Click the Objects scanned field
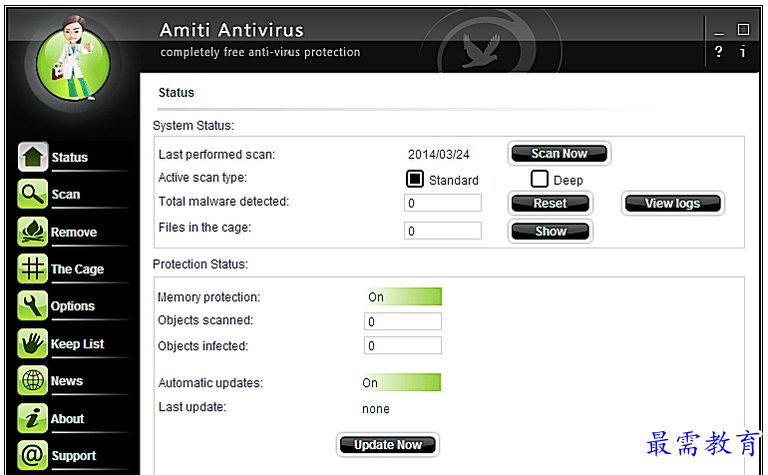 click(403, 321)
